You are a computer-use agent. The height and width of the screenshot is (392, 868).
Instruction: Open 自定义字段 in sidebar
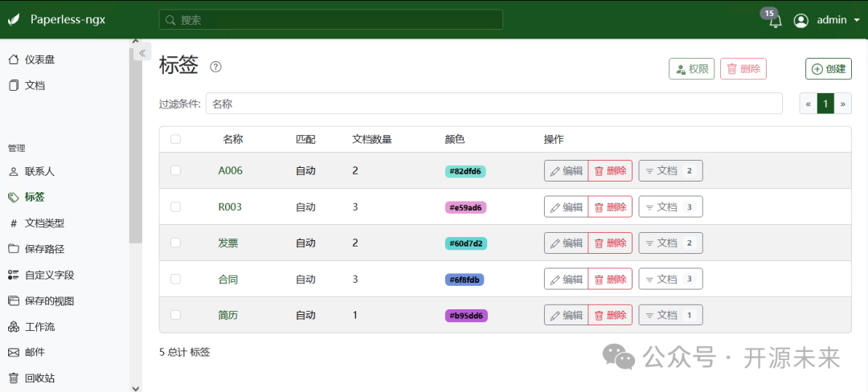tap(42, 275)
